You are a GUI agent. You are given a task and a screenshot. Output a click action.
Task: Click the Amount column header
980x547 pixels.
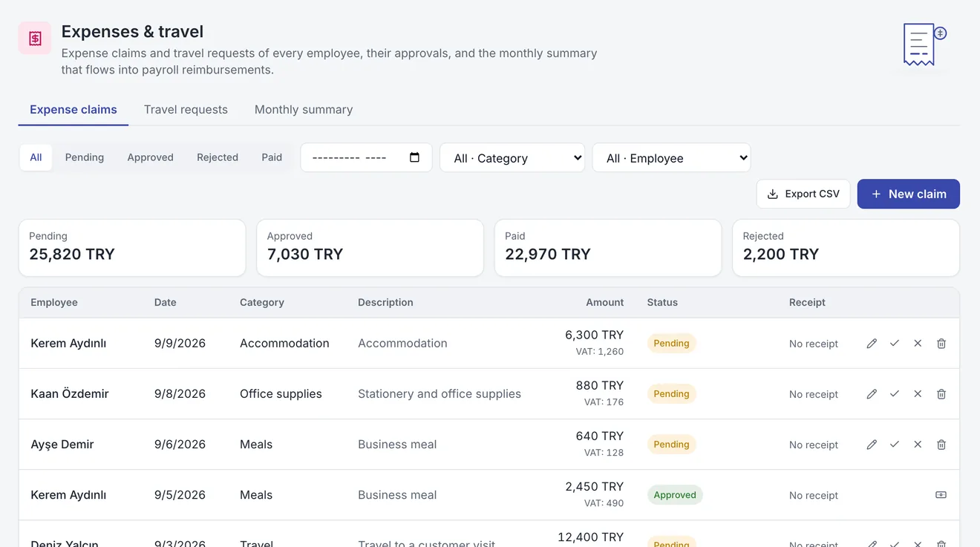[x=604, y=303]
